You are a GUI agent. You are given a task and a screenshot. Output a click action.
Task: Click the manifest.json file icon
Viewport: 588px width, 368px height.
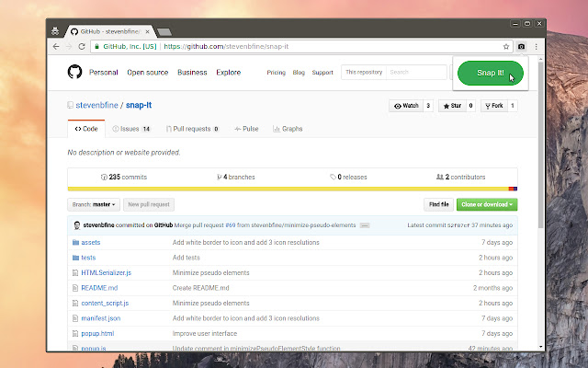[x=75, y=318]
